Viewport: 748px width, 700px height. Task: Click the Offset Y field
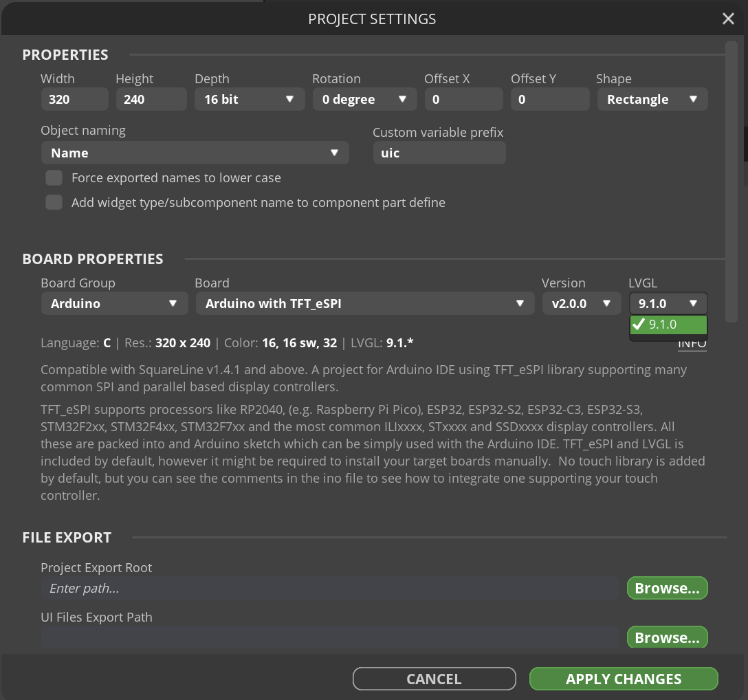[549, 100]
